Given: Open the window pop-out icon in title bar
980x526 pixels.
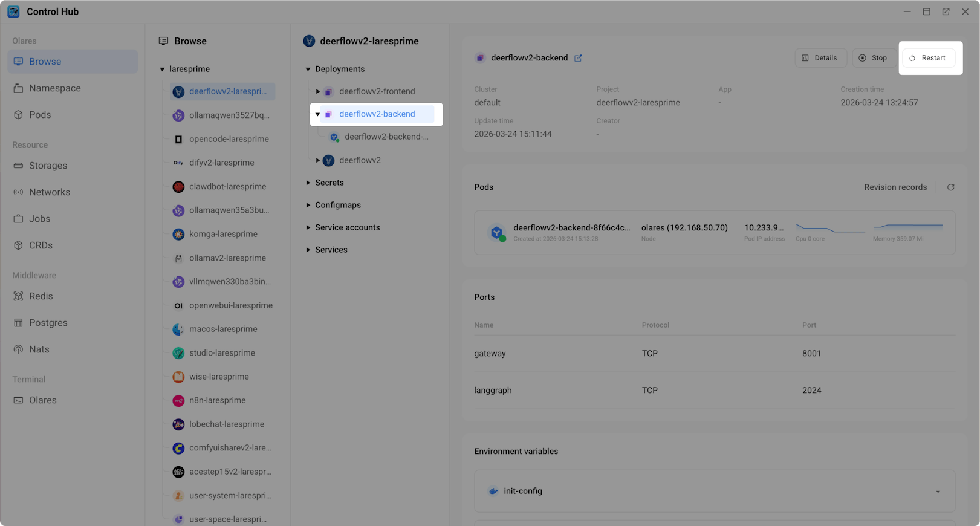Looking at the screenshot, I should tap(946, 11).
